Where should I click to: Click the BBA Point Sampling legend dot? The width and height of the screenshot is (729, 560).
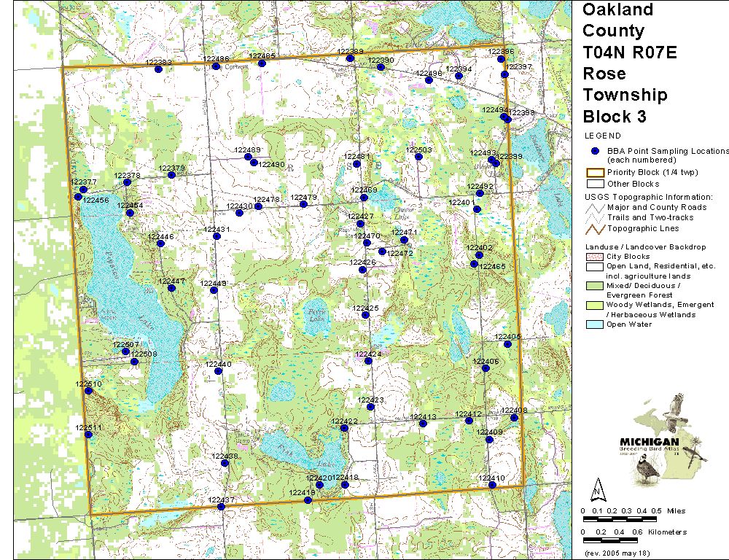(595, 151)
